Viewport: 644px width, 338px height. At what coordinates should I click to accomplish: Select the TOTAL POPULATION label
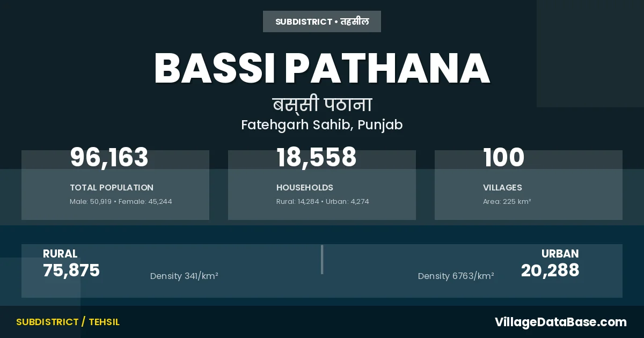(x=112, y=188)
